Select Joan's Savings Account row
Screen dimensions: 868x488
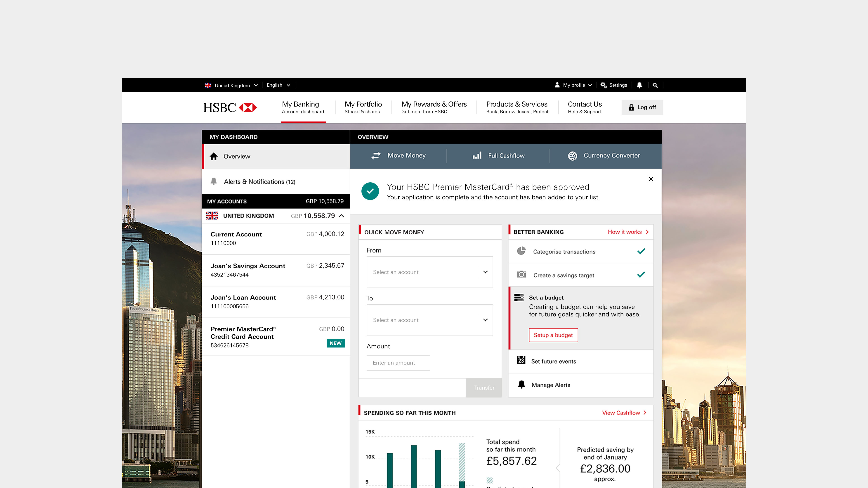(x=276, y=271)
